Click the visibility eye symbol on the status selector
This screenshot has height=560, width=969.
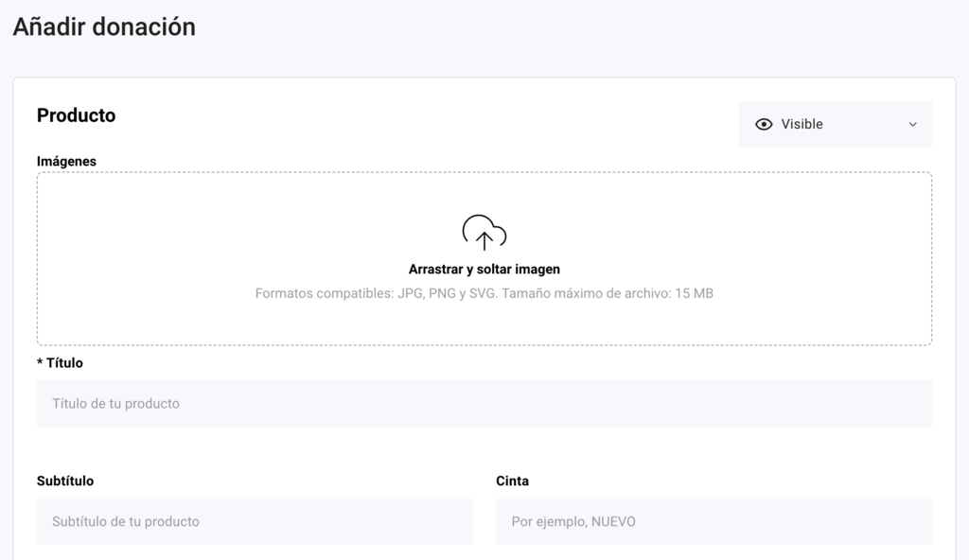tap(764, 124)
